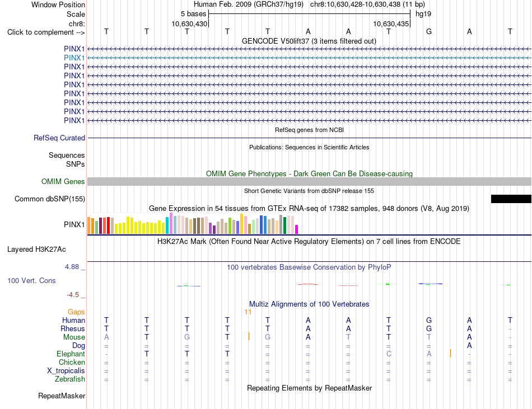Click the '5 bases' scale bar label
This screenshot has height=409, width=532.
pyautogui.click(x=193, y=14)
